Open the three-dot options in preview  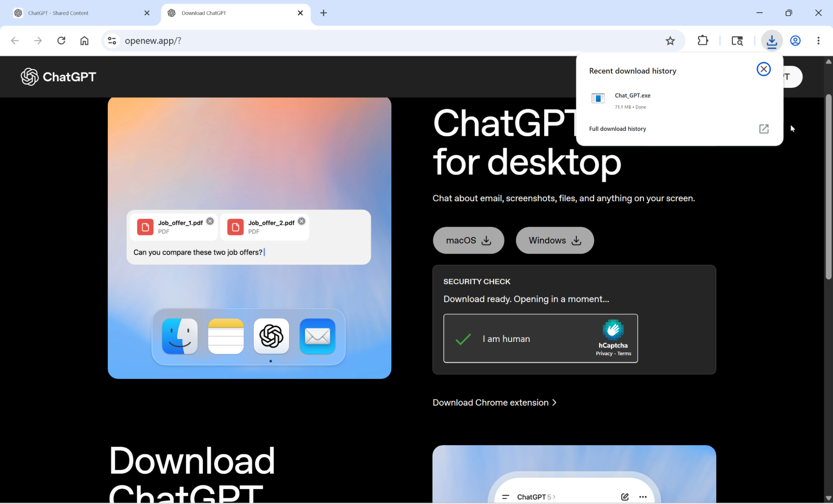[x=643, y=497]
